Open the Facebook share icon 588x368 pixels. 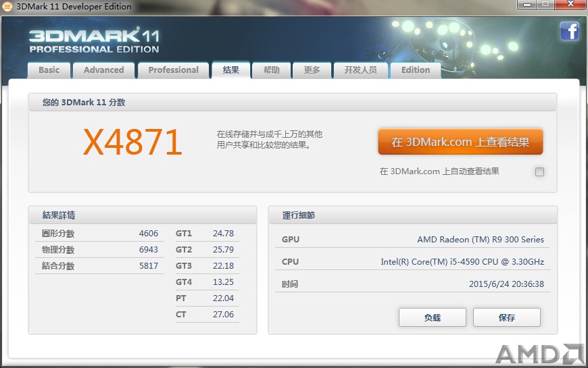coord(569,31)
